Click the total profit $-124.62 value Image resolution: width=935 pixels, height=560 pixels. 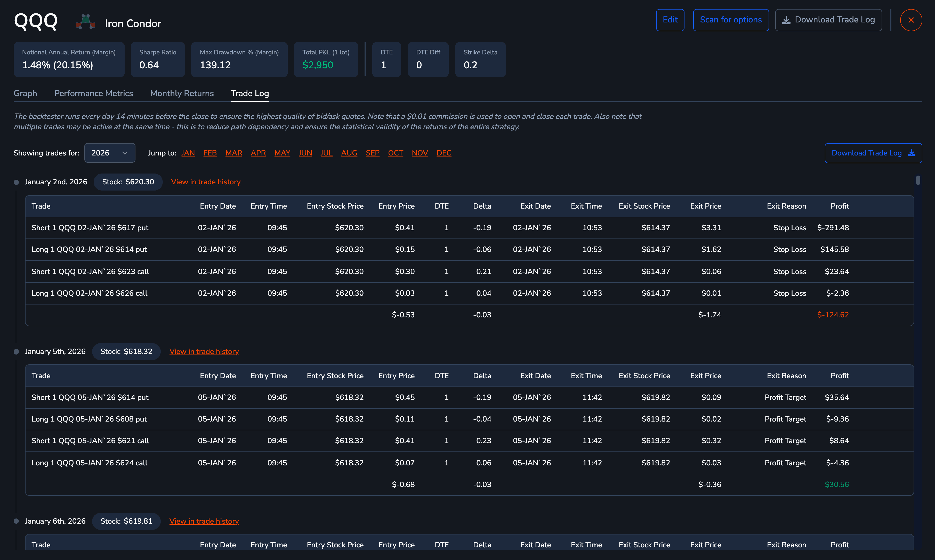833,315
